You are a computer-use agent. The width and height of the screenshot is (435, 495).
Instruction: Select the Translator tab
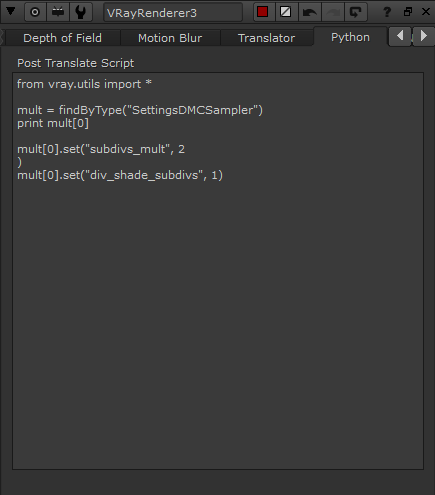click(266, 38)
